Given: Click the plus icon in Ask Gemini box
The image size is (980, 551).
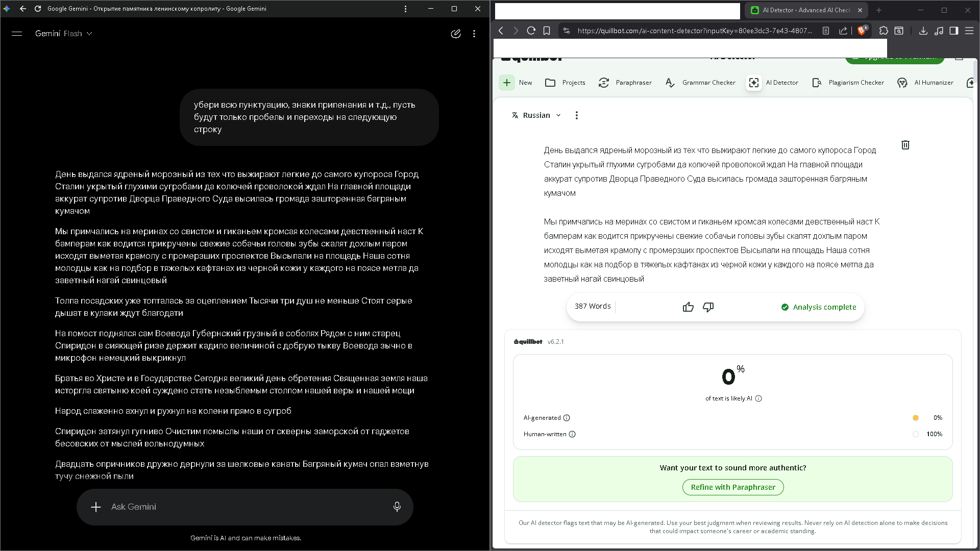Looking at the screenshot, I should [x=96, y=507].
